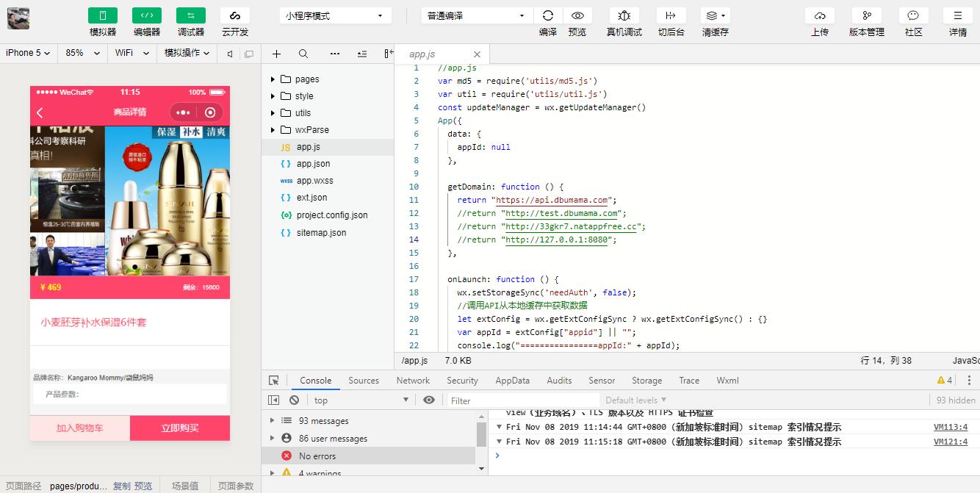980x493 pixels.
Task: Open version management icon
Action: (x=866, y=15)
